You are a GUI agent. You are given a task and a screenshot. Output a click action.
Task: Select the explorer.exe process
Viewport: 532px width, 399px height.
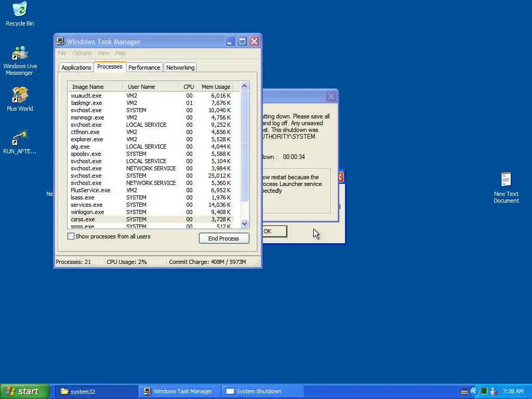(x=152, y=139)
